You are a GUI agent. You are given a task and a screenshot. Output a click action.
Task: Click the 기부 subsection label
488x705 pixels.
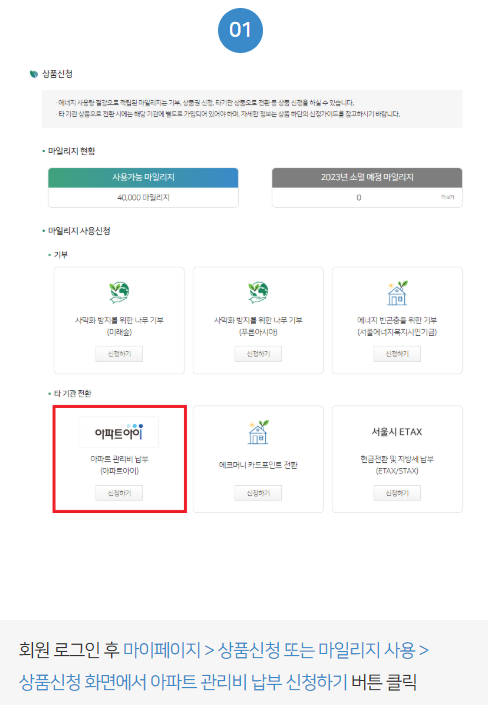coord(61,255)
